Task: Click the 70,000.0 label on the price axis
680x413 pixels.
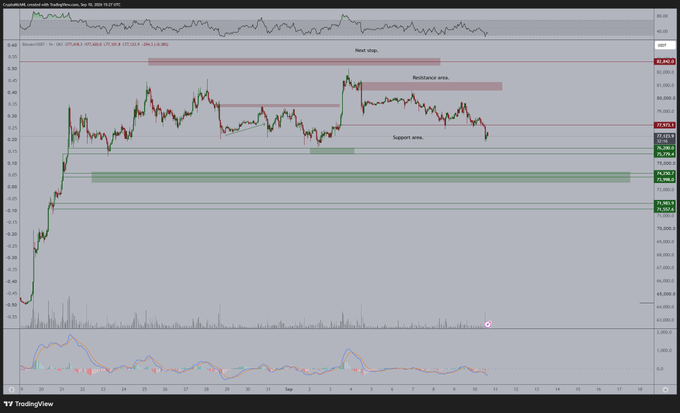Action: tap(665, 229)
